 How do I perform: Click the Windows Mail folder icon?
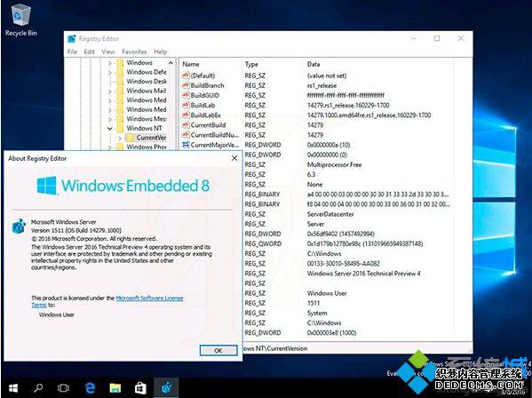click(x=120, y=91)
